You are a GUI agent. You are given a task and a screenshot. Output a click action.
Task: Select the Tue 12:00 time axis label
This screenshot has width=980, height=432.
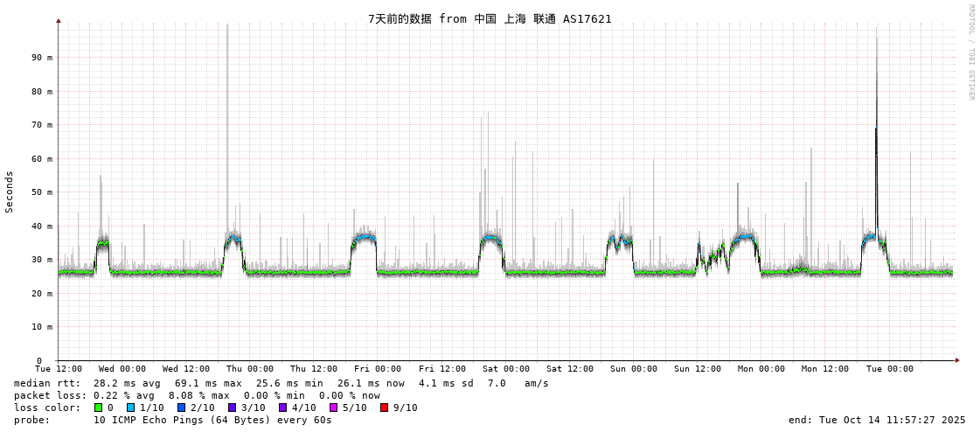tap(59, 369)
